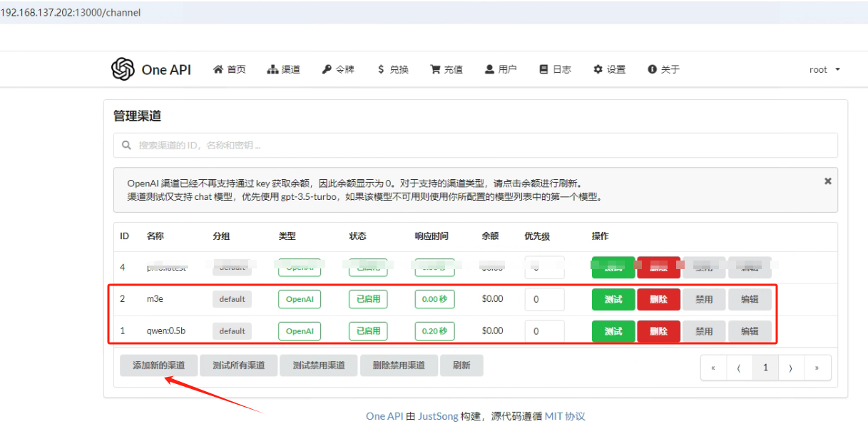Click the 已启用 status of qwen:0.5b

[368, 331]
